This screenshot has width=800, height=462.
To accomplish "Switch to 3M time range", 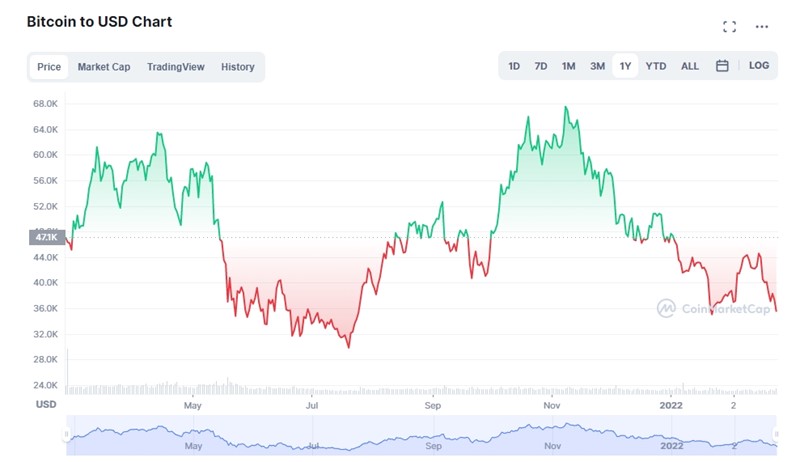I will [597, 66].
